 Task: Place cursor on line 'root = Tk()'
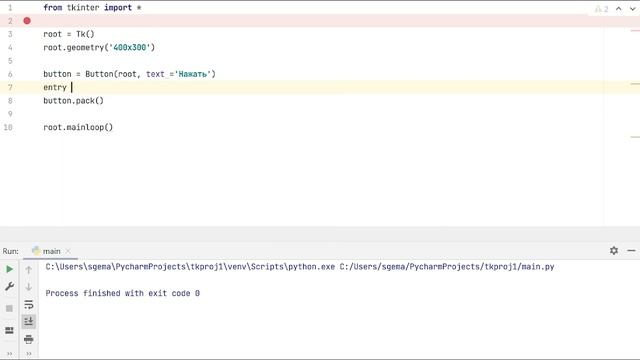pos(69,34)
